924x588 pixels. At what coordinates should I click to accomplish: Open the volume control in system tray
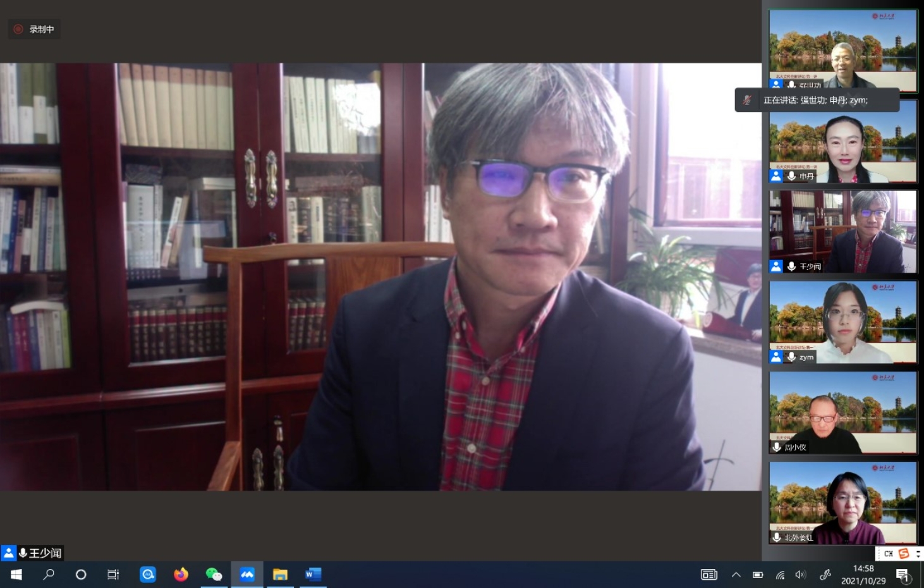(x=801, y=575)
